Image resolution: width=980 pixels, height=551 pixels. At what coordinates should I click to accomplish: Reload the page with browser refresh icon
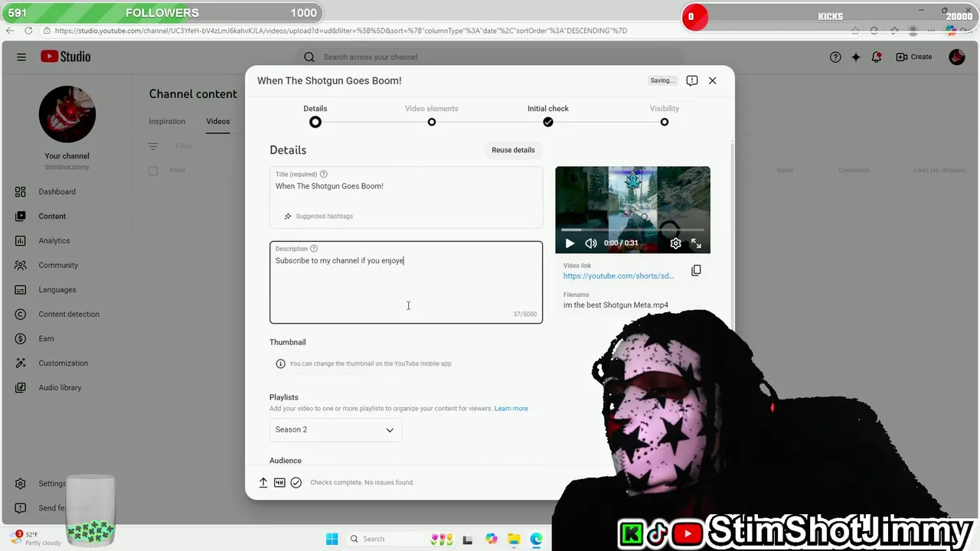point(28,31)
